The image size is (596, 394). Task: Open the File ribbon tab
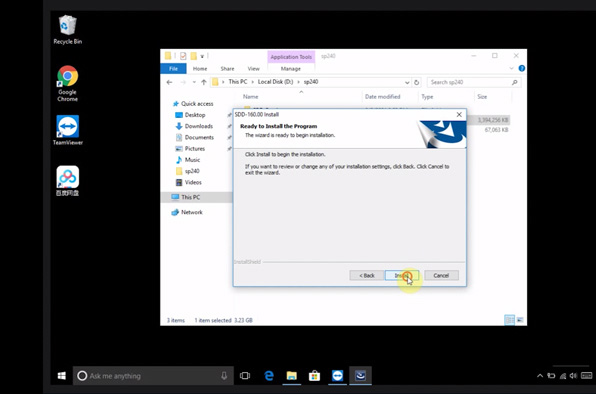pos(173,69)
